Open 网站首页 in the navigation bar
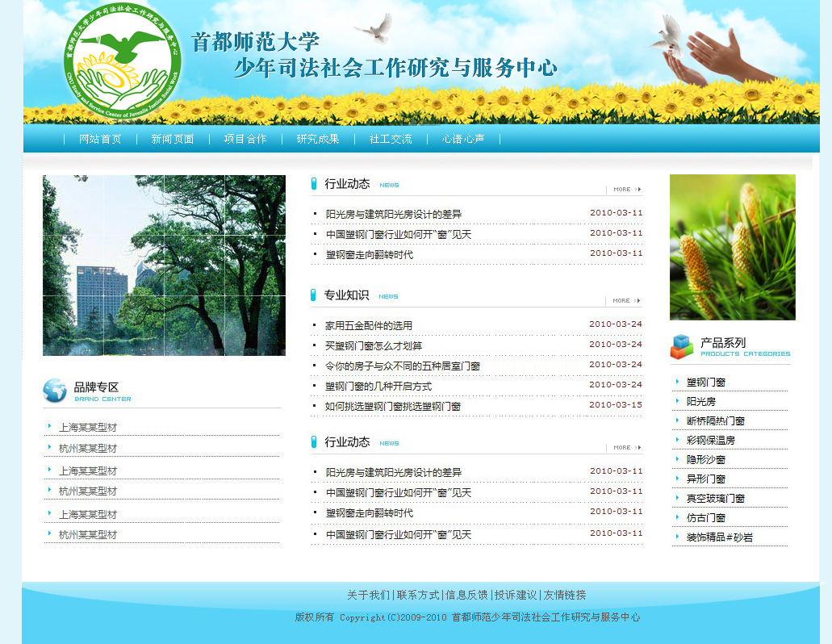The image size is (832, 644). 100,139
